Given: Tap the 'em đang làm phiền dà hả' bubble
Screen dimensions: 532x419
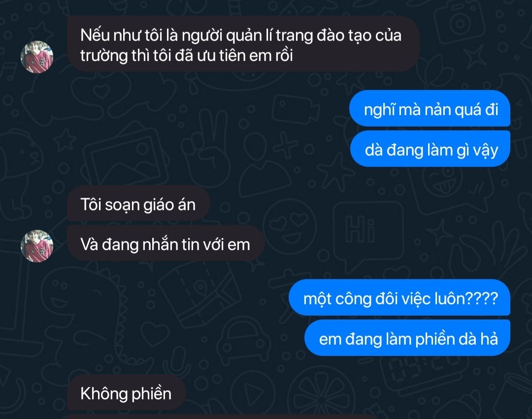Looking at the screenshot, I should coord(407,338).
